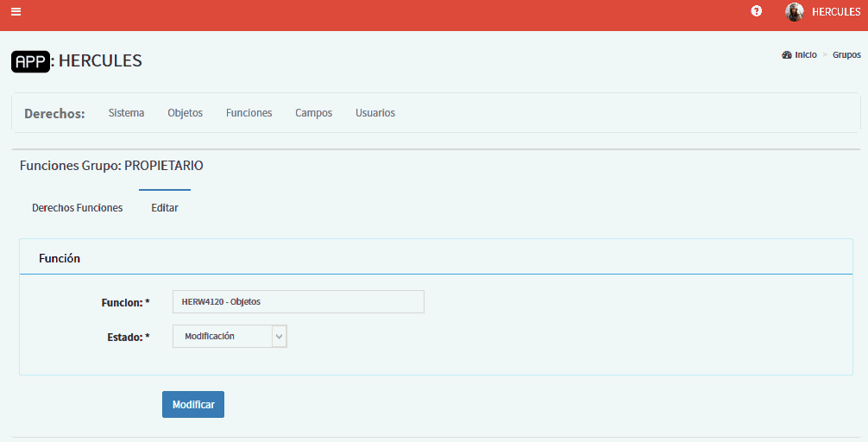
Task: Open the Estado dropdown showing Modificación
Action: [x=230, y=336]
